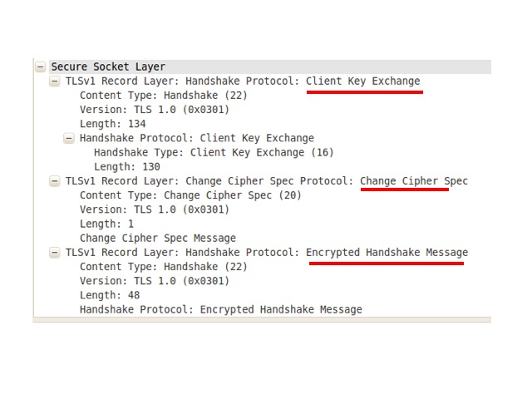Collapse the Client Key Exchange record layer
This screenshot has height=399, width=532.
[x=55, y=81]
